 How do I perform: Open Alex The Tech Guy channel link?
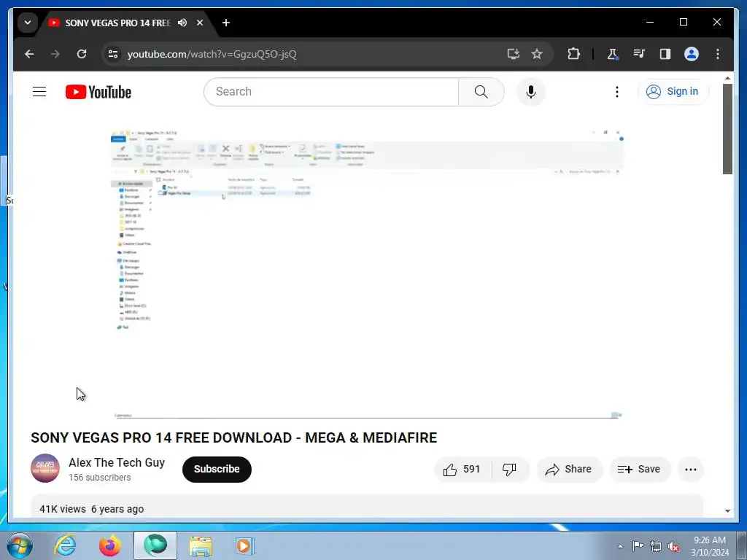[117, 462]
